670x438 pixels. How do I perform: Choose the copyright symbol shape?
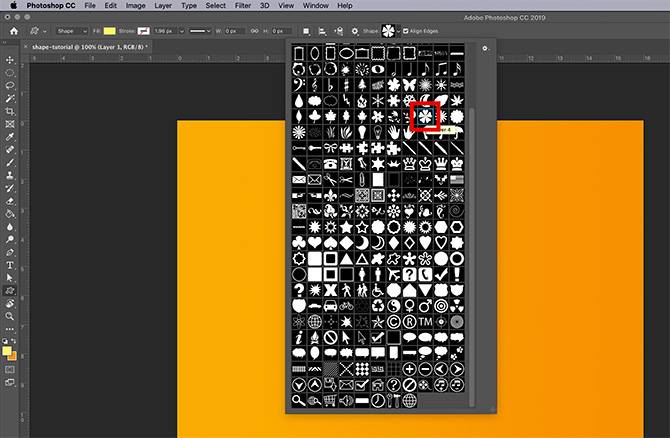point(394,322)
